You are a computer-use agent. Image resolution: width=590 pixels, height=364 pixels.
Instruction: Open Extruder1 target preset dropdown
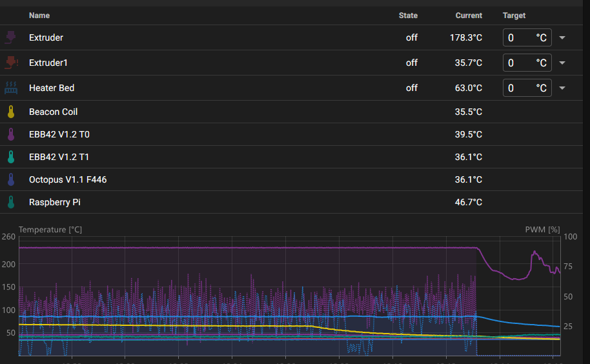[562, 63]
